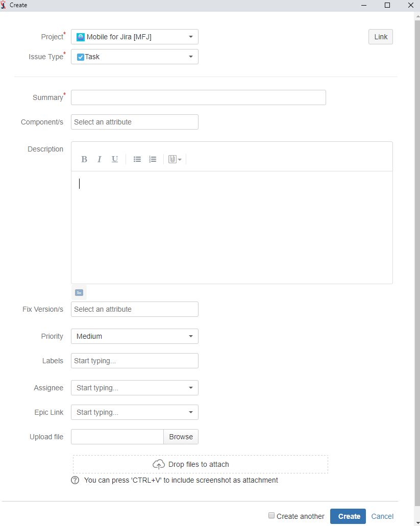Enable the Create another checkbox
The image size is (420, 526).
tap(271, 516)
